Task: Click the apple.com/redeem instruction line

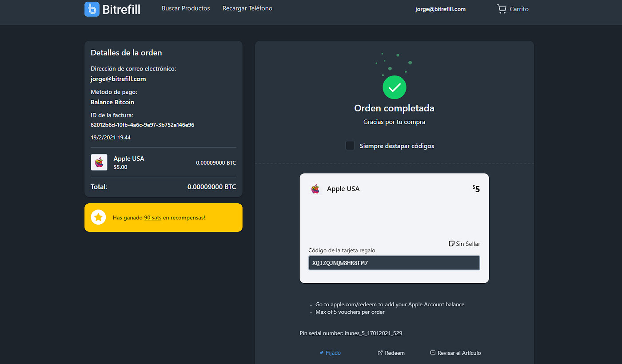Action: (x=390, y=305)
